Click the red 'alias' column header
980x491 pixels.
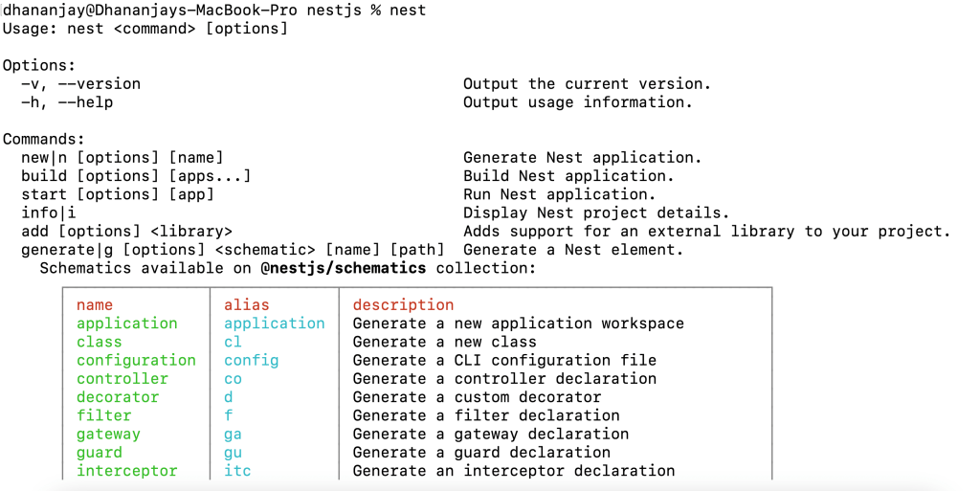pyautogui.click(x=247, y=304)
